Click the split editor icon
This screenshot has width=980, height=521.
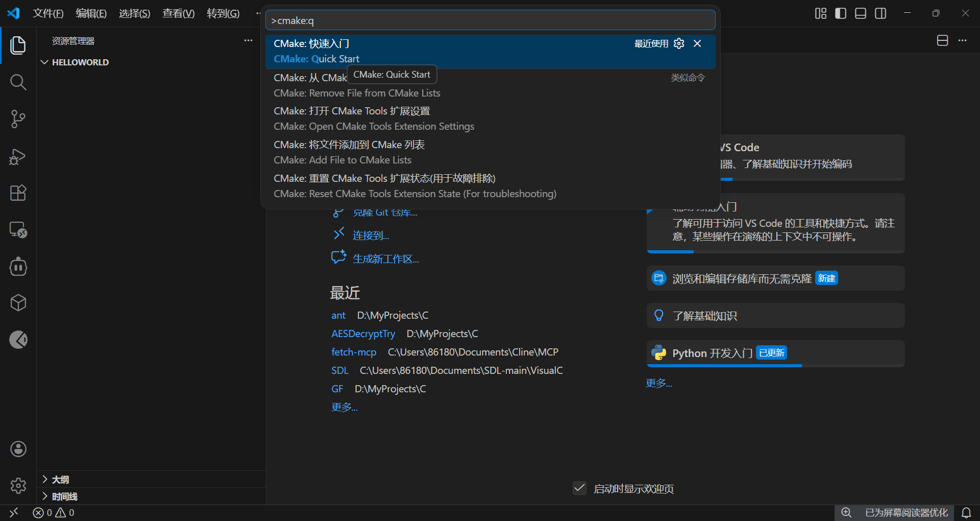click(x=943, y=40)
